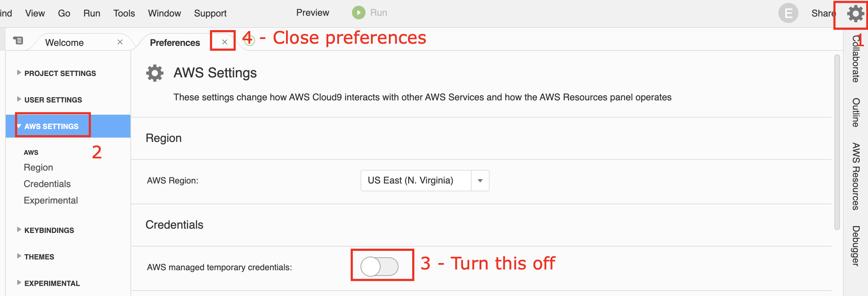Image resolution: width=868 pixels, height=296 pixels.
Task: Toggle AWS managed temporary credentials switch
Action: 379,267
